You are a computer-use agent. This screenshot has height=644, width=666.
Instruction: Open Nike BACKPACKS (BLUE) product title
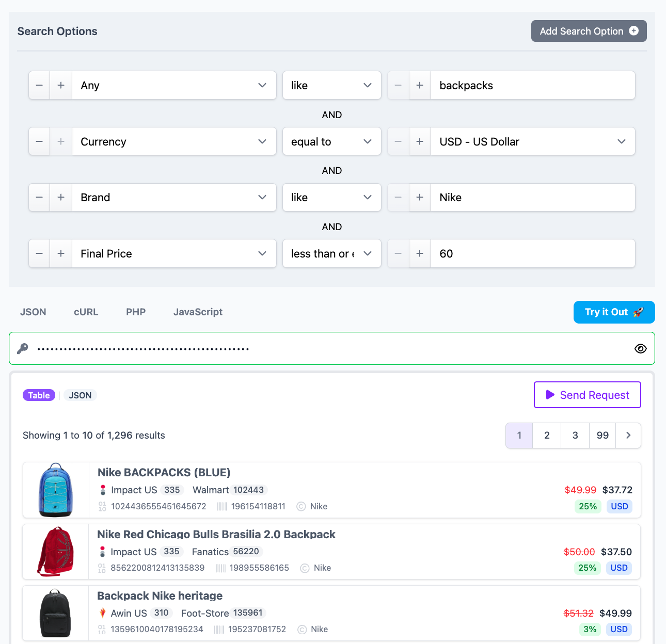[x=164, y=473]
